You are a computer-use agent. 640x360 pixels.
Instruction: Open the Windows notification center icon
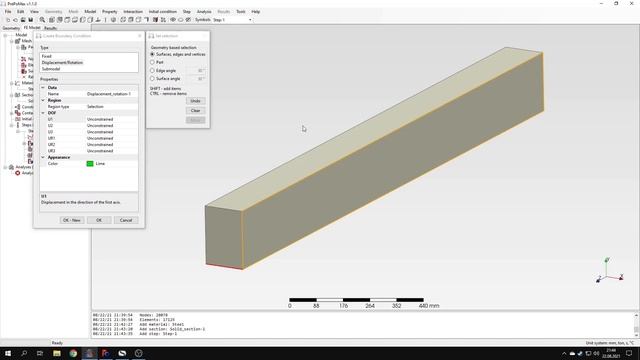[629, 353]
